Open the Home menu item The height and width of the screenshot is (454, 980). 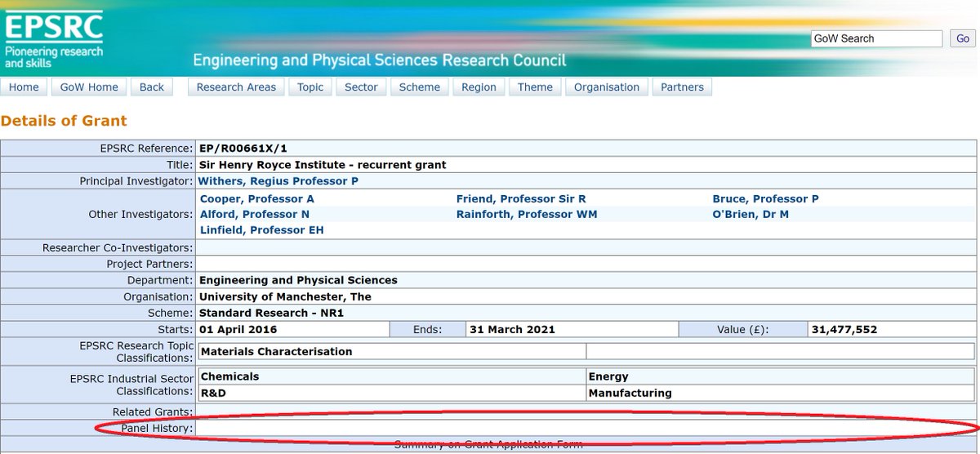click(24, 87)
